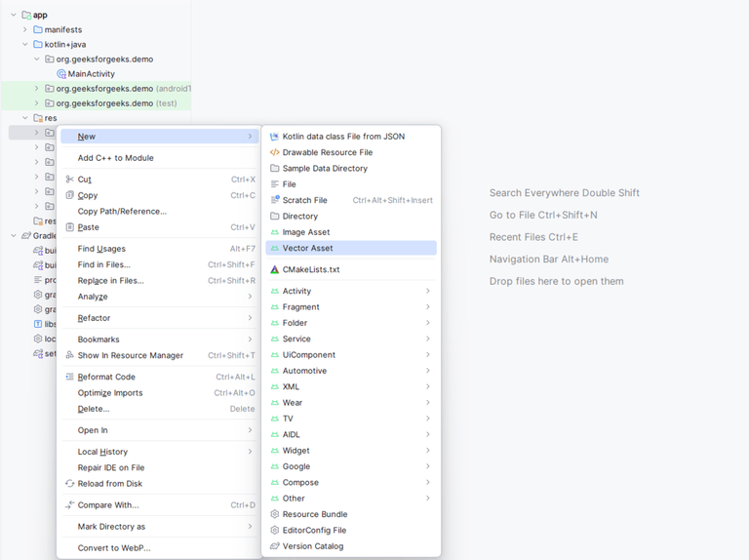Choose Wear from New submenu
The height and width of the screenshot is (560, 749).
tap(351, 403)
